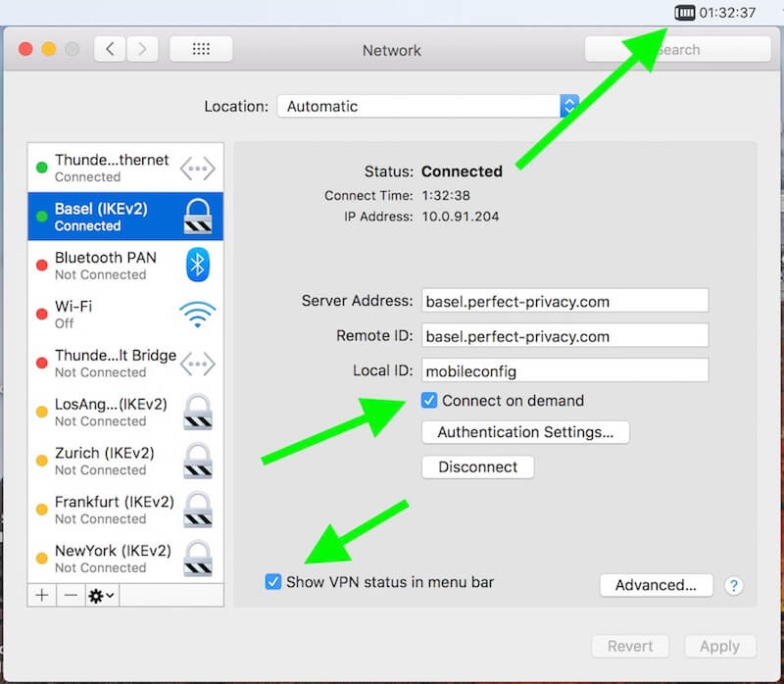Disable Connect on demand checkbox
Viewport: 784px width, 684px height.
tap(429, 401)
